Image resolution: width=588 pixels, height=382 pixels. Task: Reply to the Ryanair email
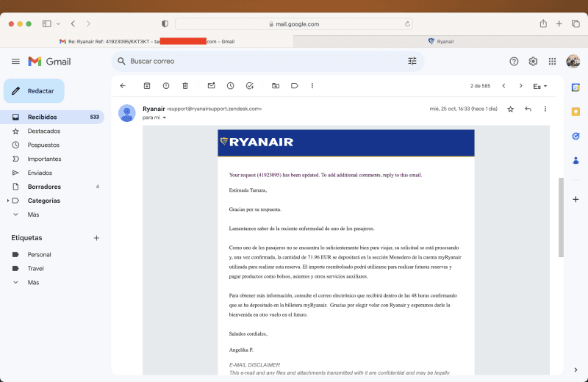[528, 109]
